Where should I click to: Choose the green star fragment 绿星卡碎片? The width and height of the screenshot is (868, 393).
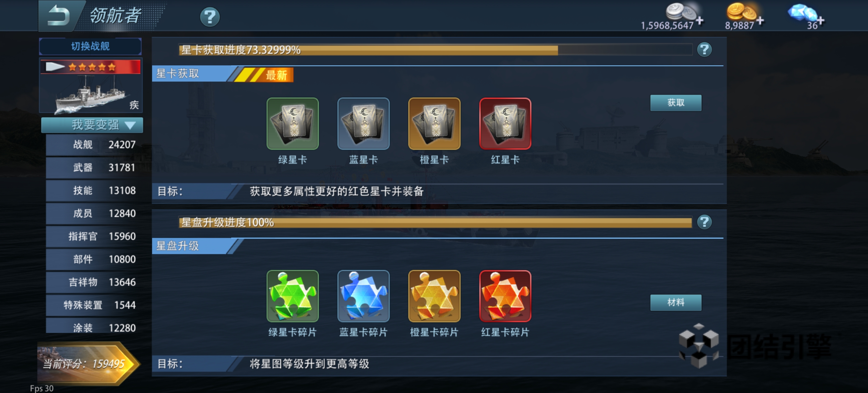[x=292, y=296]
